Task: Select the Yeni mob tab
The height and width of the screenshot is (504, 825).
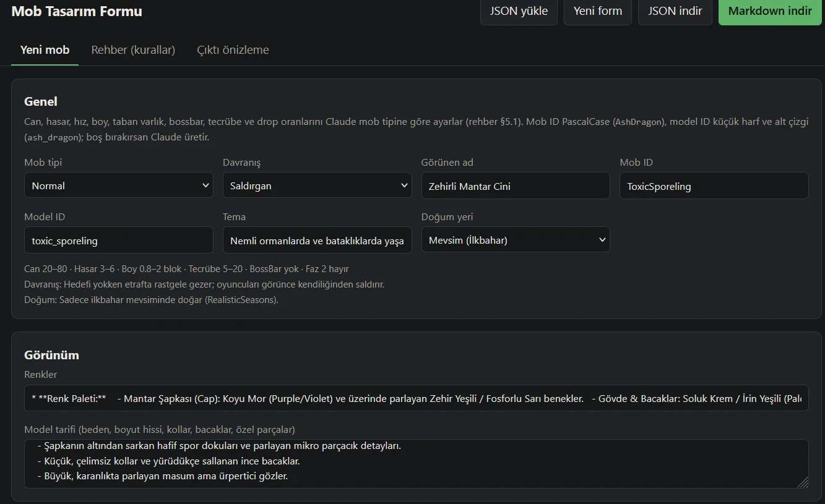Action: point(45,50)
